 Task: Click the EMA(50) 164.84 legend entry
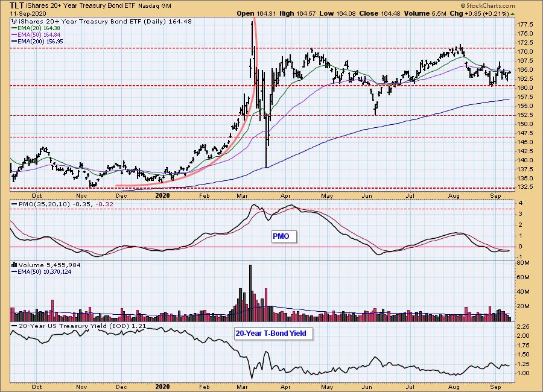[x=36, y=34]
